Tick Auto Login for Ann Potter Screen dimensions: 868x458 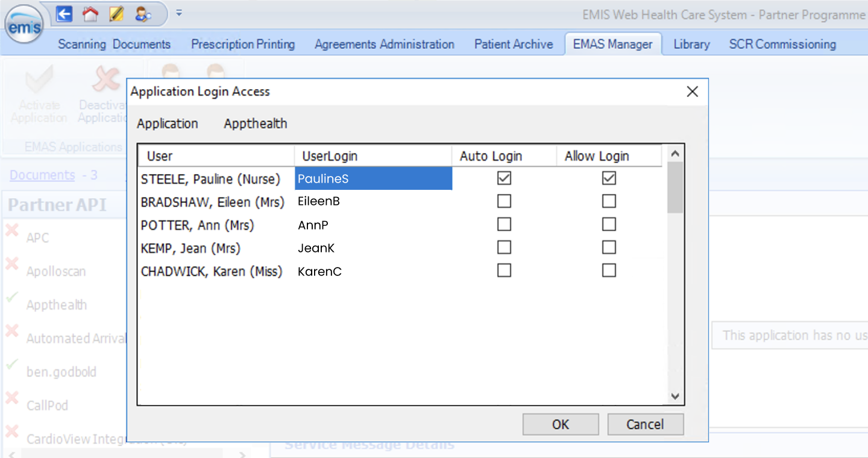[504, 224]
